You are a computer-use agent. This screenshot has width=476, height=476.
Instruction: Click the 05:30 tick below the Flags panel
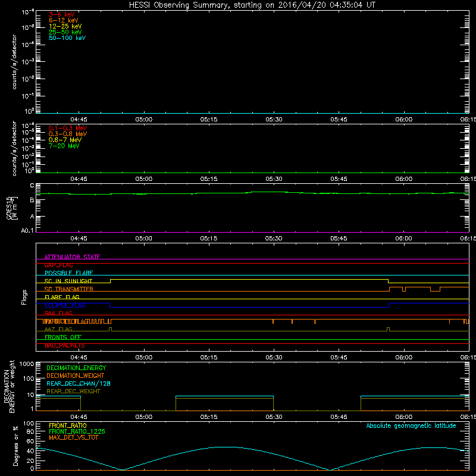pyautogui.click(x=274, y=358)
